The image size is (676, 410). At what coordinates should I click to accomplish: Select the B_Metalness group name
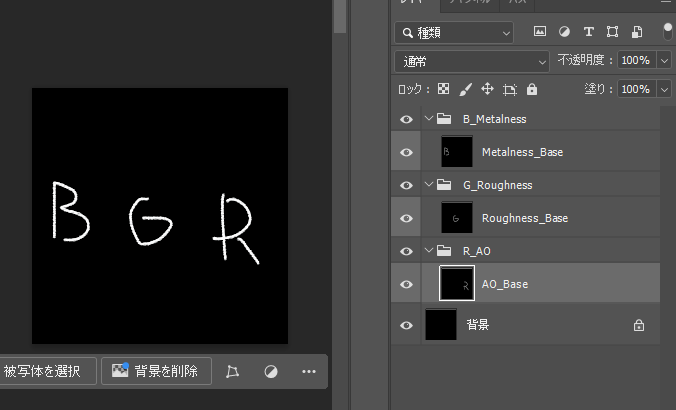494,119
